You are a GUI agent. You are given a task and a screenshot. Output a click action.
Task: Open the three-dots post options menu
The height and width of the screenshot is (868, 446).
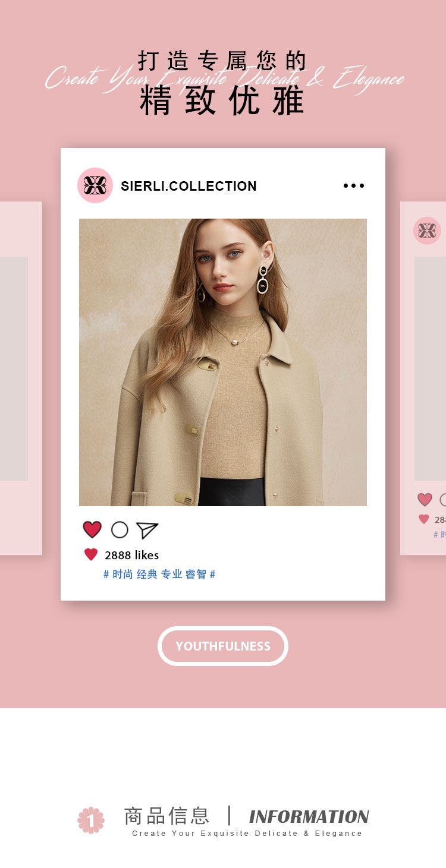[x=354, y=186]
